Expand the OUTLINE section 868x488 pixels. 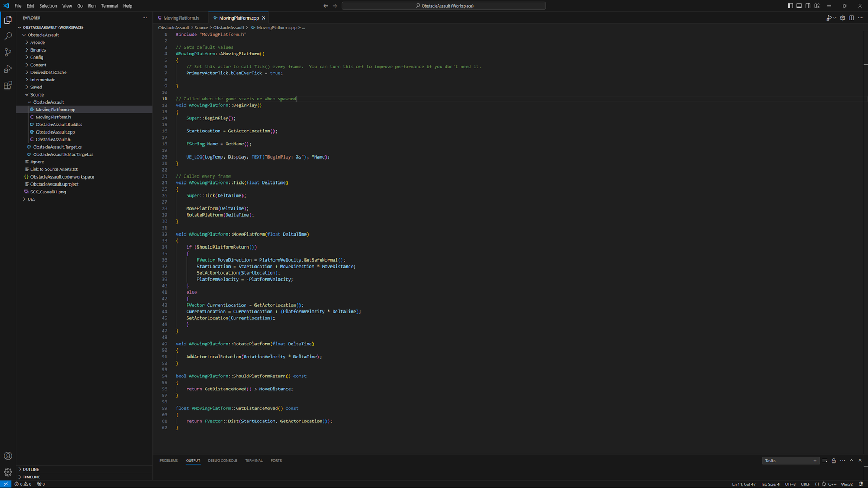(31, 470)
